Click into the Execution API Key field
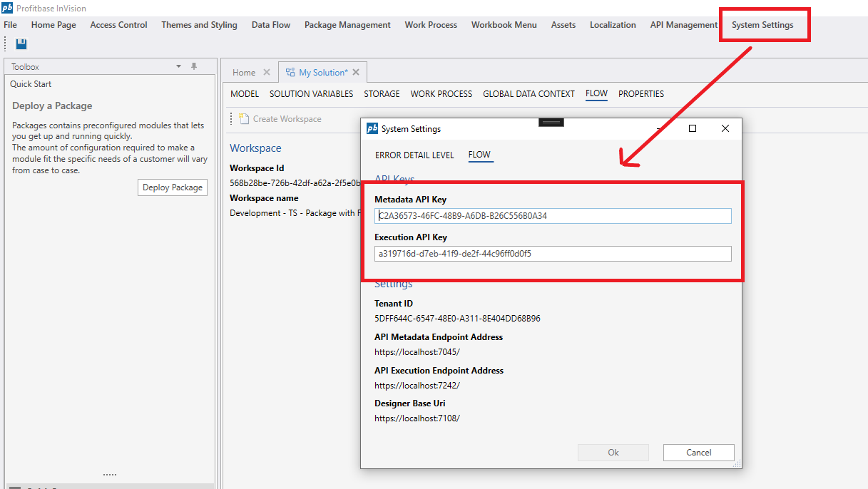Viewport: 868px width, 489px height. click(553, 254)
